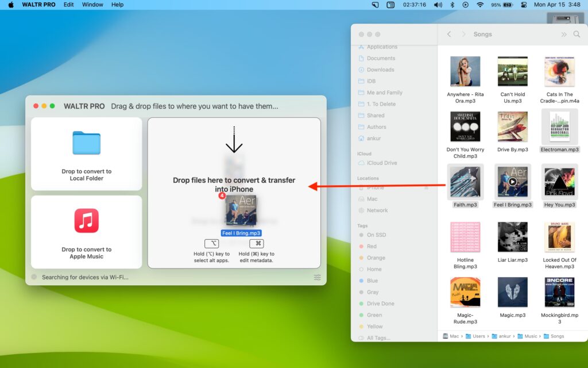Select Anywhere - Rita Ora.mp3 thumbnail
Screen dimensions: 588x368
coord(465,71)
